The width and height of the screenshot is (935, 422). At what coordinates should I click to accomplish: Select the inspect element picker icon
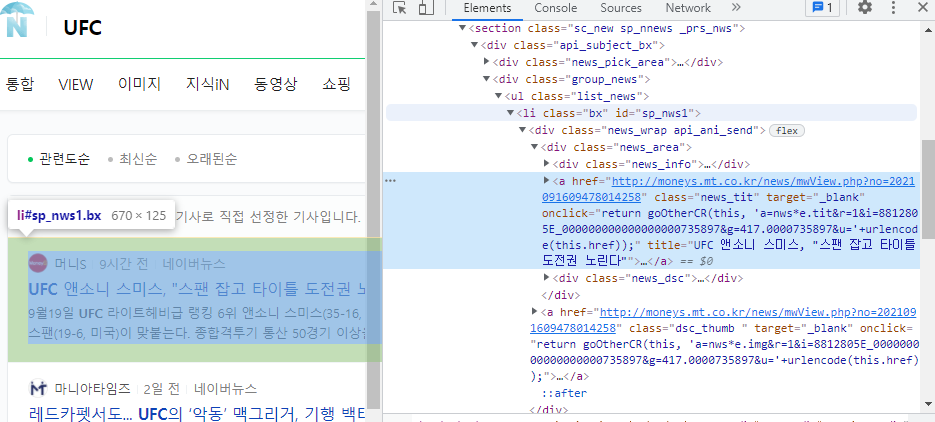click(400, 8)
